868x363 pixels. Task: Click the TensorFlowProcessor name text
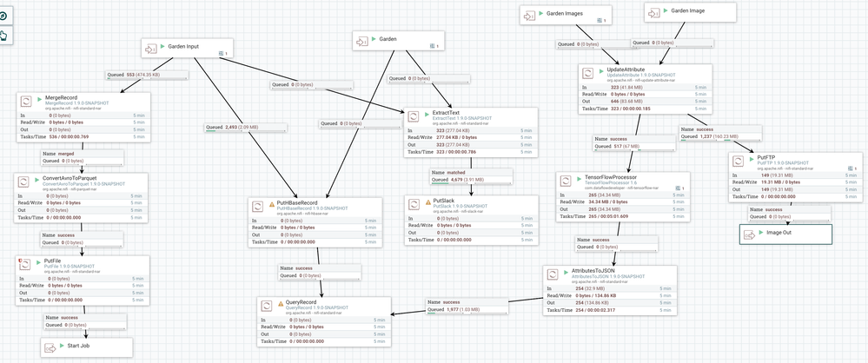coord(611,177)
